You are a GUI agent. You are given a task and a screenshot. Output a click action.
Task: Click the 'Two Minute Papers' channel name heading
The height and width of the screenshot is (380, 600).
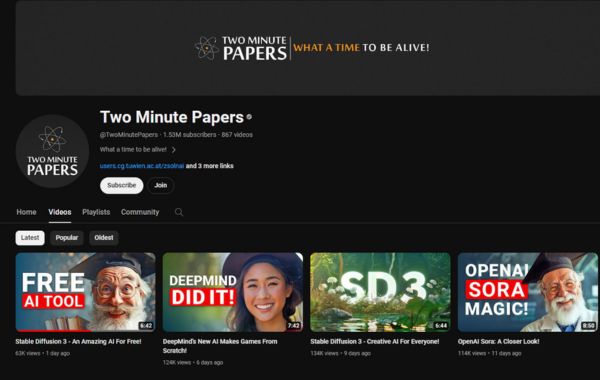[172, 117]
